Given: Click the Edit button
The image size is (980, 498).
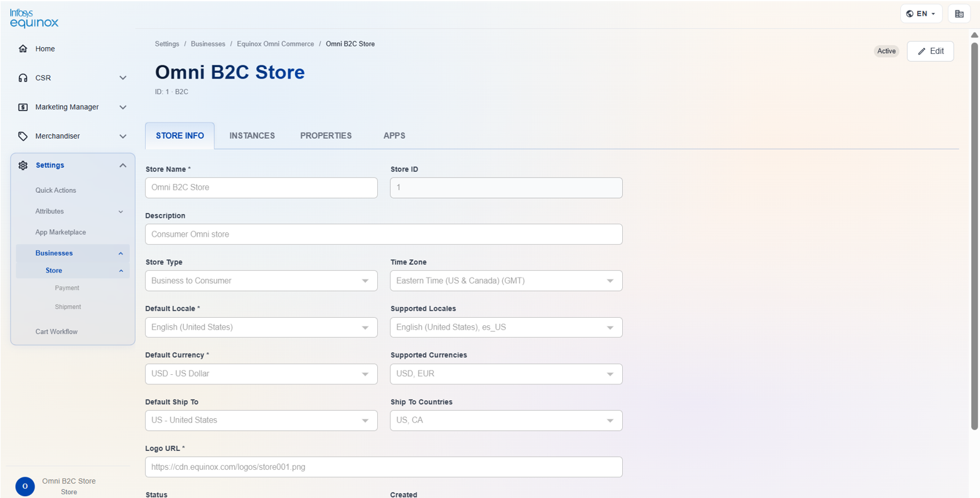Looking at the screenshot, I should click(930, 51).
